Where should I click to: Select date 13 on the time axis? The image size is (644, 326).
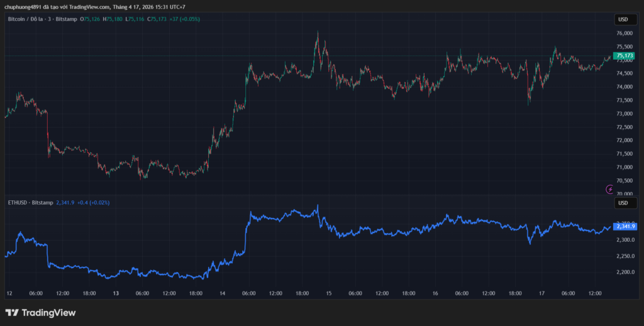(116, 293)
